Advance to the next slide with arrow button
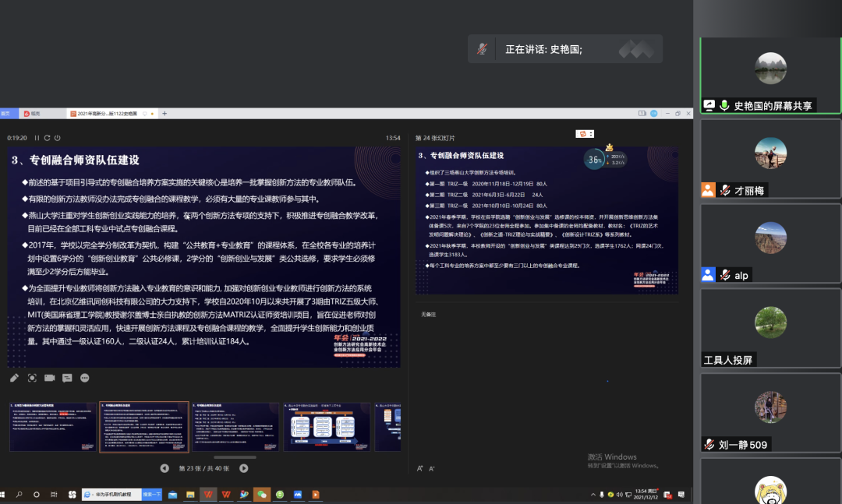This screenshot has width=842, height=504. (x=244, y=469)
